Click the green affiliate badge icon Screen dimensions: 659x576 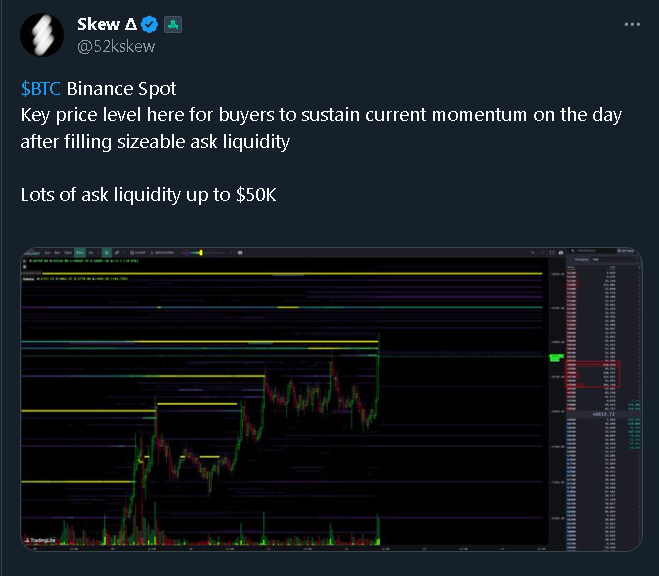click(173, 25)
